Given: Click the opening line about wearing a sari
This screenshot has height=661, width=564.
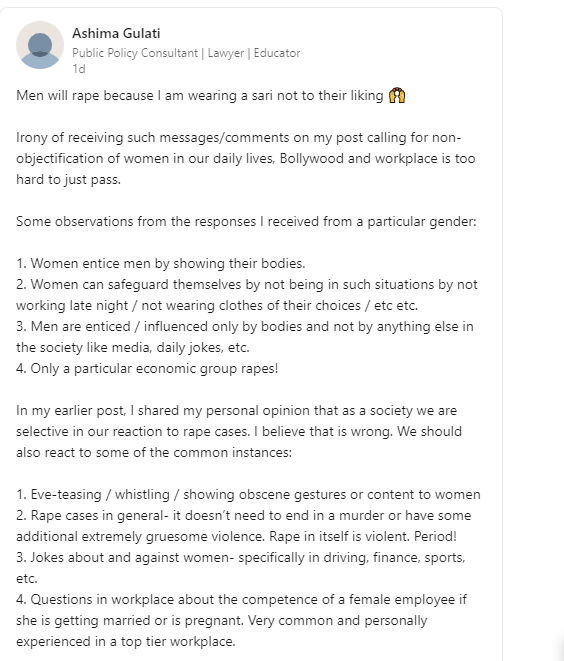Looking at the screenshot, I should [200, 96].
